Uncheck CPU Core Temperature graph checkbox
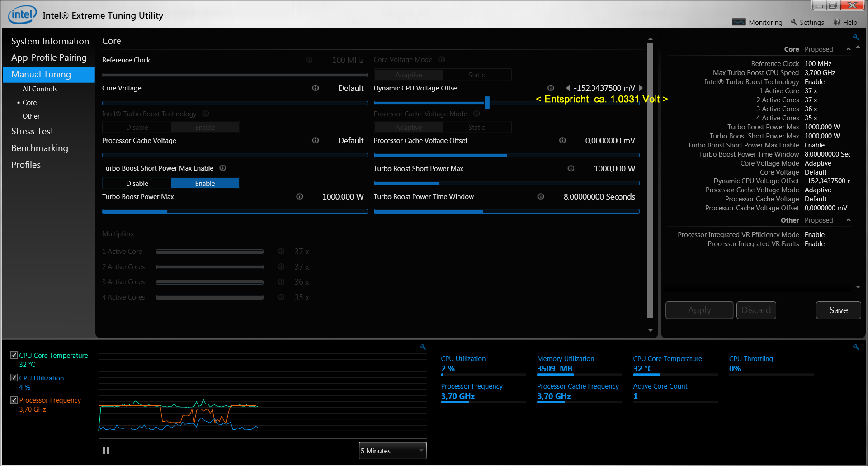 [14, 355]
